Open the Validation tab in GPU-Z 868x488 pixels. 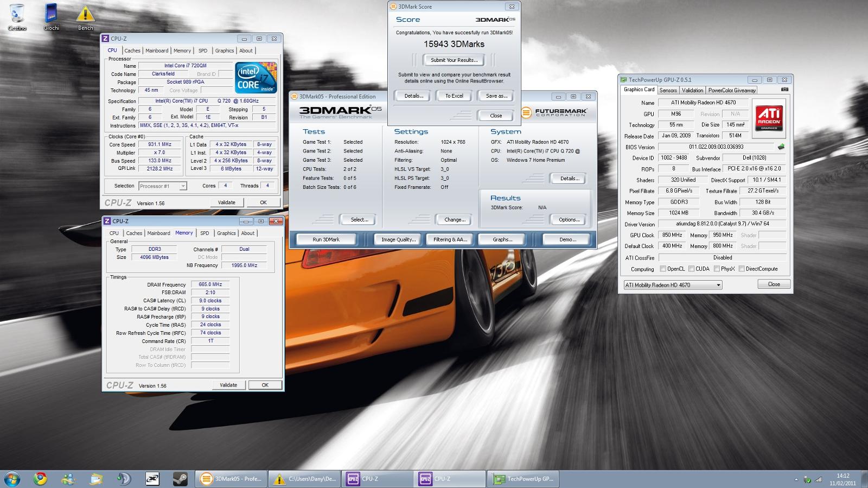pyautogui.click(x=692, y=90)
